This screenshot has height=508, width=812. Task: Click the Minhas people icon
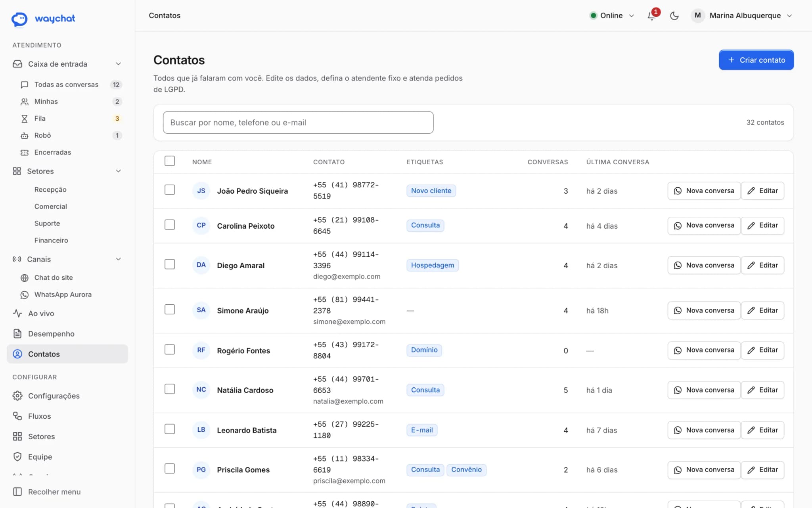coord(24,102)
